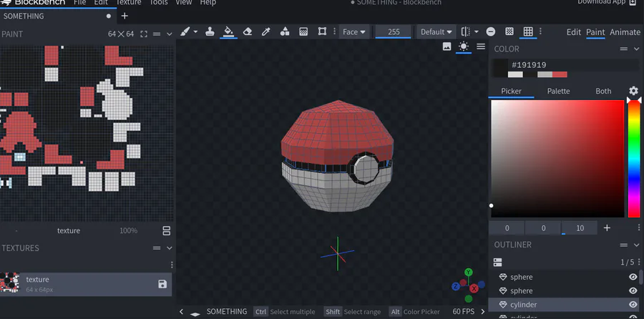
Task: Open the Help menu
Action: (208, 2)
